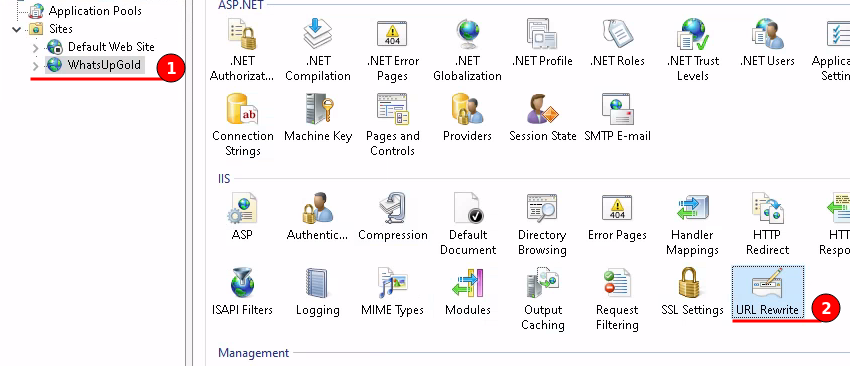Click the IIS group heading
The height and width of the screenshot is (366, 850).
(224, 179)
